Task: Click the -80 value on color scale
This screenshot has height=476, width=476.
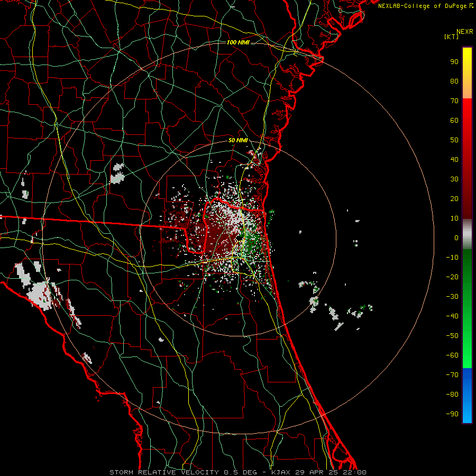Action: pyautogui.click(x=452, y=395)
